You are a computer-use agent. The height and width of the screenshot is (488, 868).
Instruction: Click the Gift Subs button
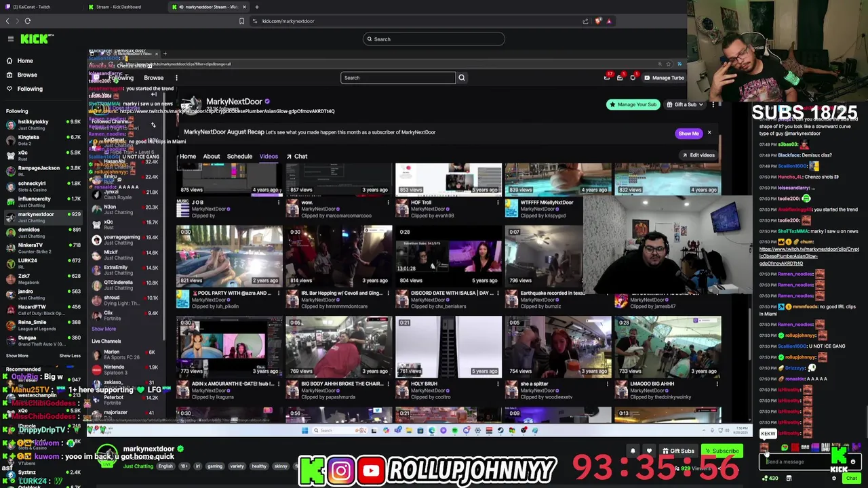pos(678,451)
